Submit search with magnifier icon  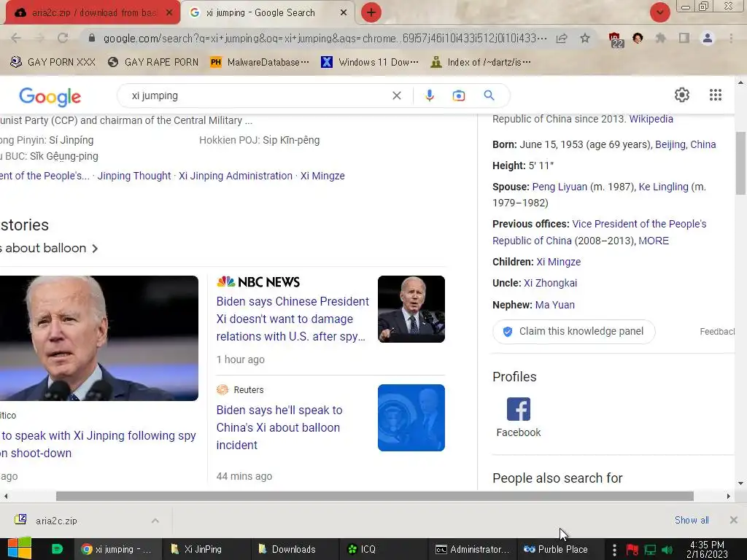point(489,96)
